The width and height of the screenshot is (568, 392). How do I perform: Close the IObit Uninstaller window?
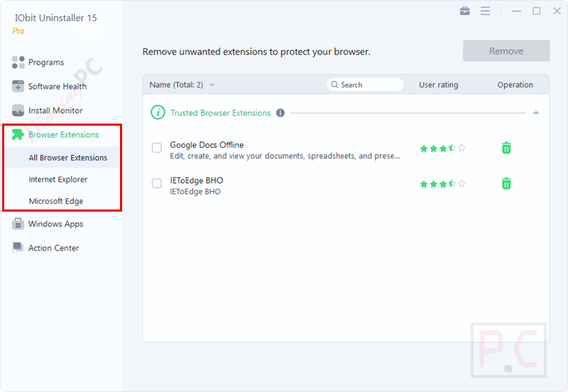pos(557,11)
